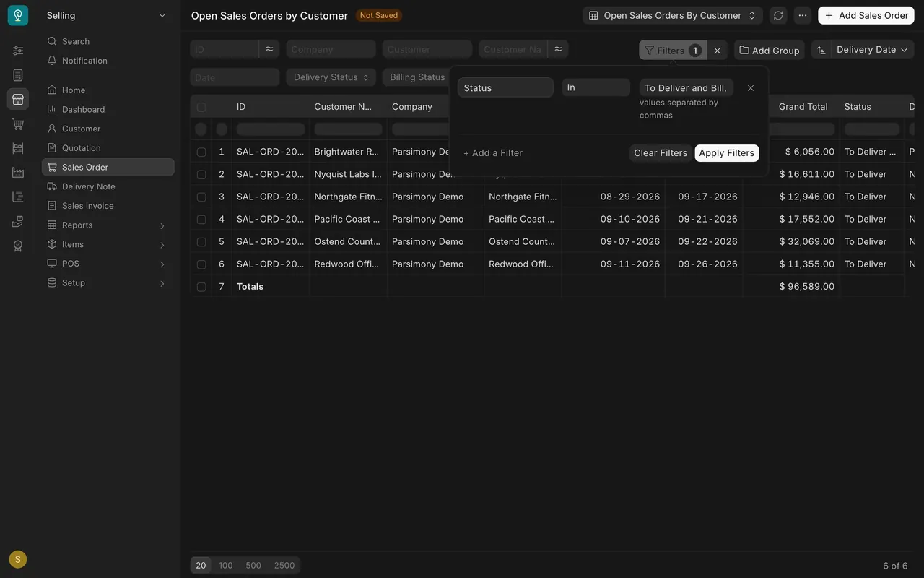Open the Dashboard sidebar item
The width and height of the screenshot is (924, 578).
tap(108, 109)
